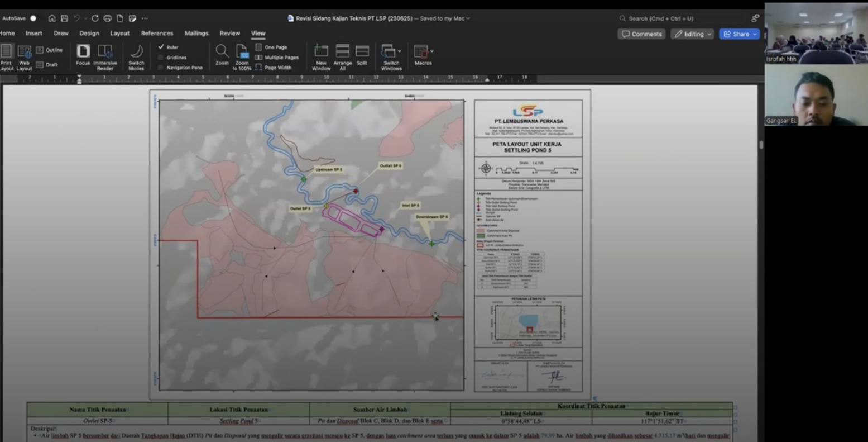Turn on the AutoSave toggle
Viewport: 868px width, 442px height.
(33, 18)
